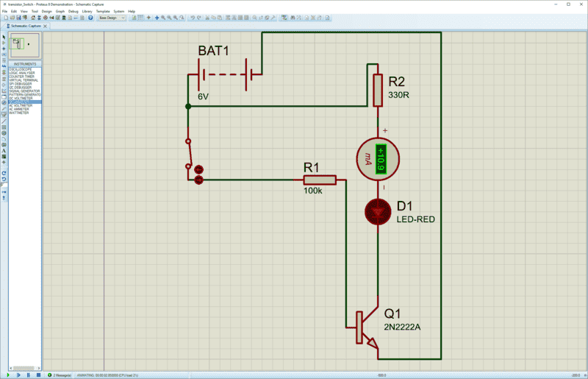Screen dimensions: 588x379
Task: Click the Undo toolbar icon
Action: [x=193, y=18]
